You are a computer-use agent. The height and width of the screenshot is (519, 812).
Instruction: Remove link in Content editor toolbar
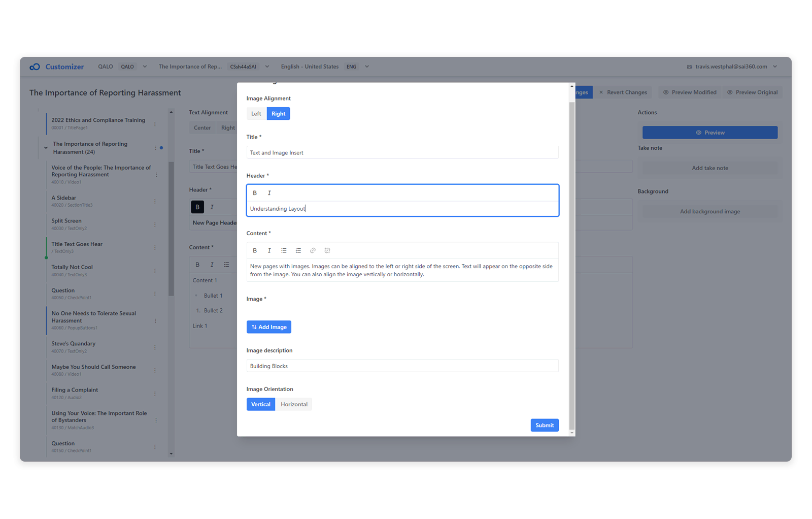tap(327, 250)
